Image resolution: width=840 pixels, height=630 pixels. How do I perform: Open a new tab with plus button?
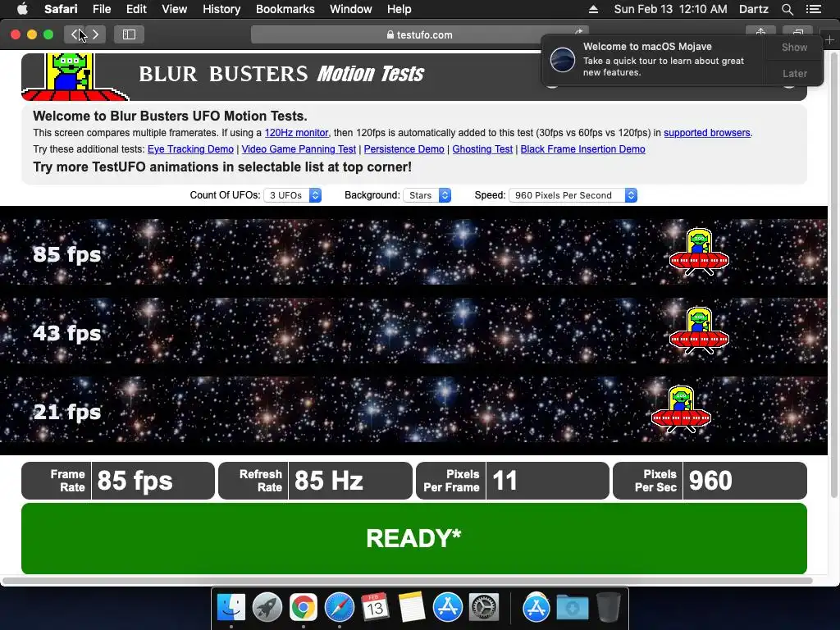[x=829, y=39]
